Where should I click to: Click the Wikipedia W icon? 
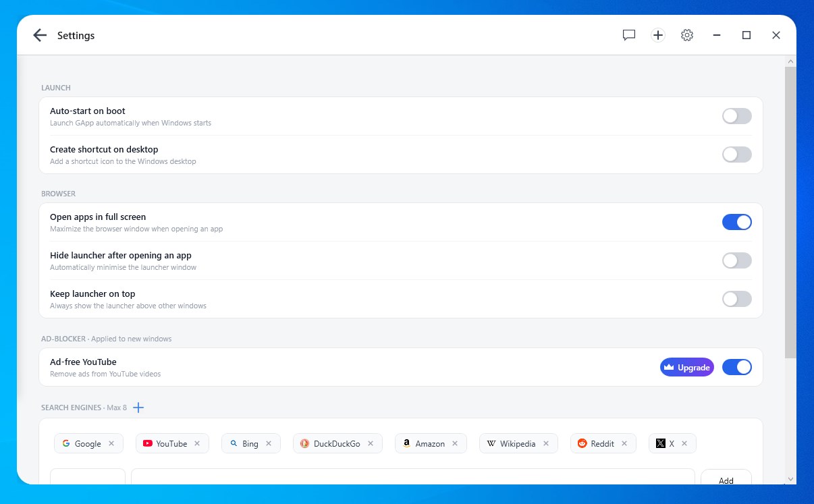pyautogui.click(x=491, y=443)
